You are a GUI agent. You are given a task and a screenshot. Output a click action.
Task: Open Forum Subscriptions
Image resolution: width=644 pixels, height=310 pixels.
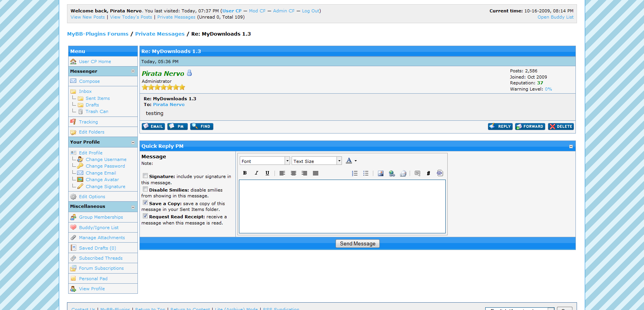(x=101, y=268)
